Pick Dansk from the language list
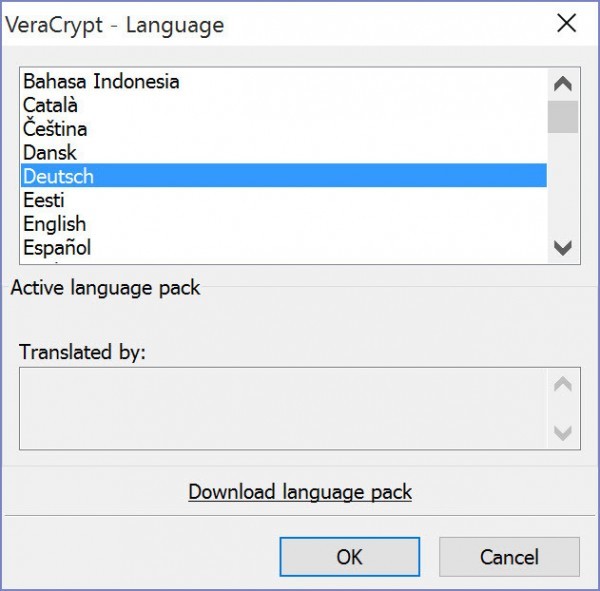Image resolution: width=600 pixels, height=591 pixels. (284, 152)
